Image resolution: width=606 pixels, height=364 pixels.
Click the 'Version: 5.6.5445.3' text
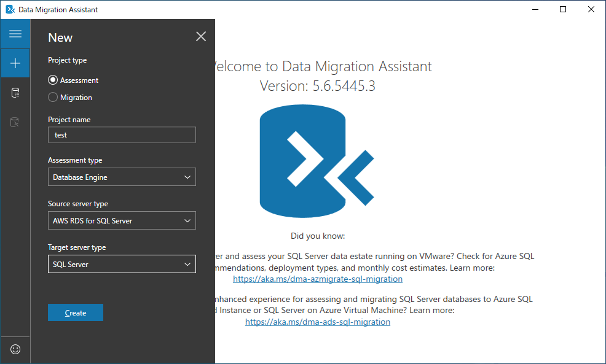[x=317, y=86]
